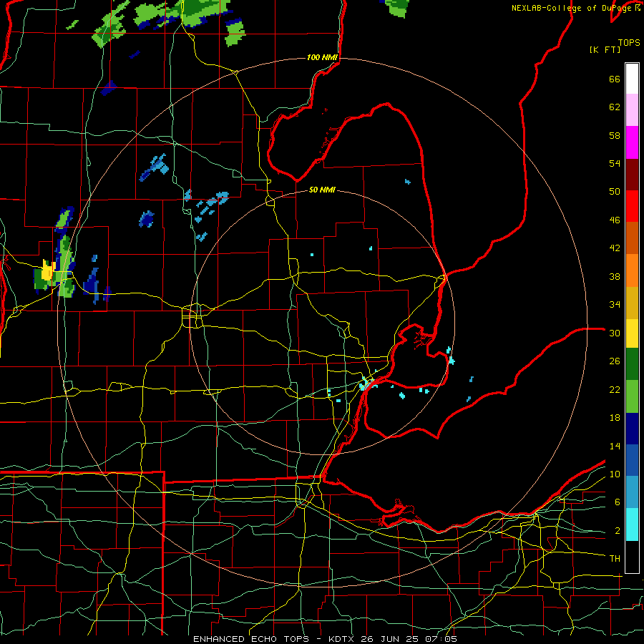Click the TOPS legend title
This screenshot has width=644, height=644.
pos(629,43)
